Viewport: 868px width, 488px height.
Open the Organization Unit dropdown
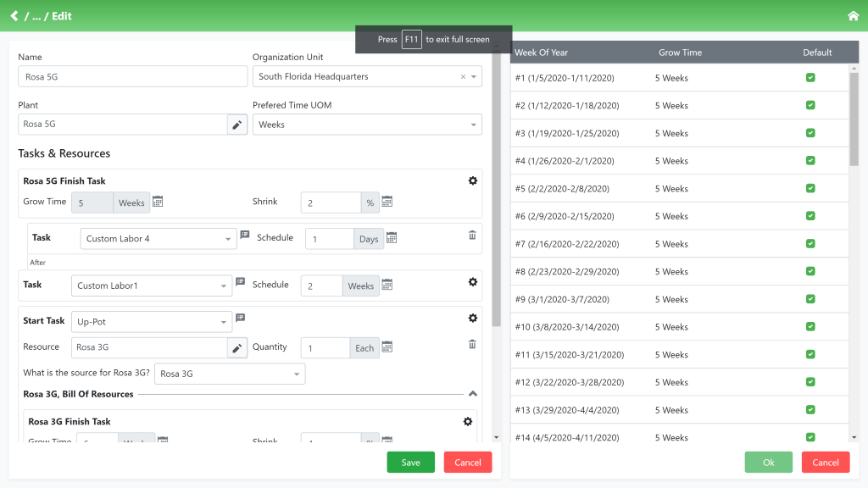click(474, 76)
